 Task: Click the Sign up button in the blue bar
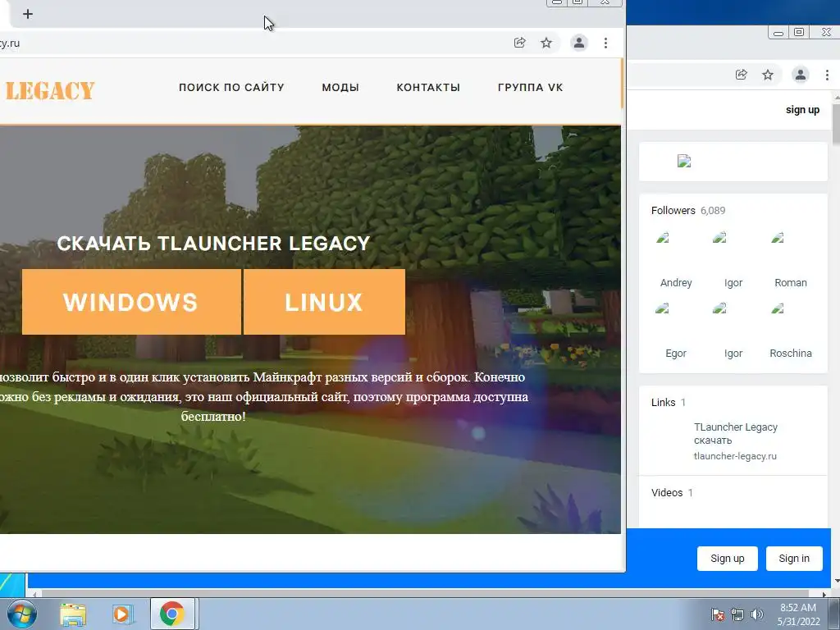pyautogui.click(x=728, y=559)
